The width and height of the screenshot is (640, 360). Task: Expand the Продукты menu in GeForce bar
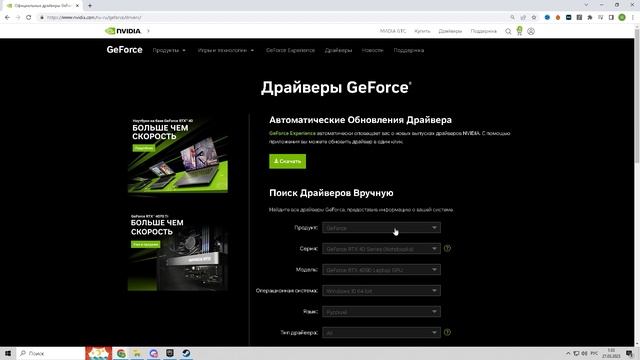click(x=169, y=50)
